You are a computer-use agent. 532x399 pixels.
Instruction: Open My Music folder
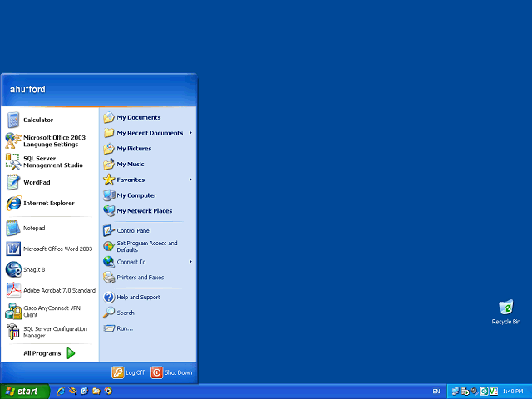click(x=148, y=165)
